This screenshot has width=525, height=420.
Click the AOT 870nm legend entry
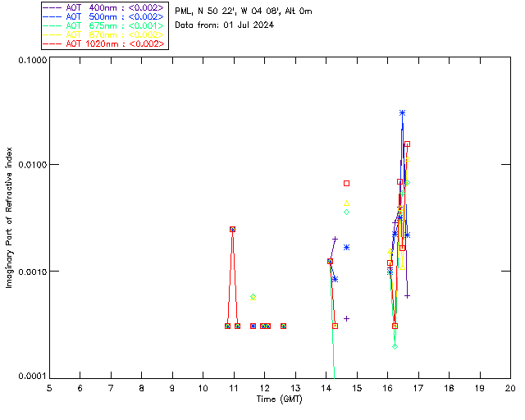tap(104, 34)
